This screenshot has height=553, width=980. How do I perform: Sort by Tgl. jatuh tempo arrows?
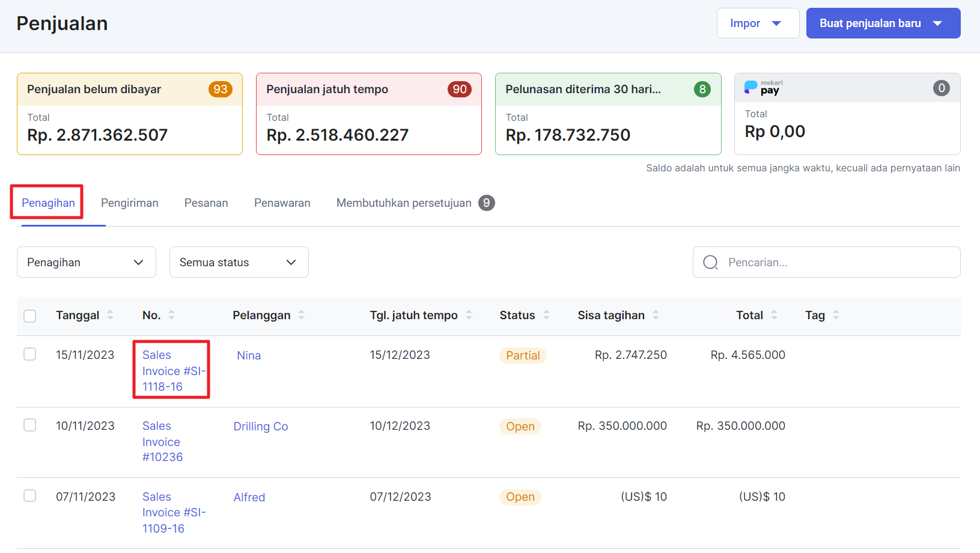click(x=469, y=315)
